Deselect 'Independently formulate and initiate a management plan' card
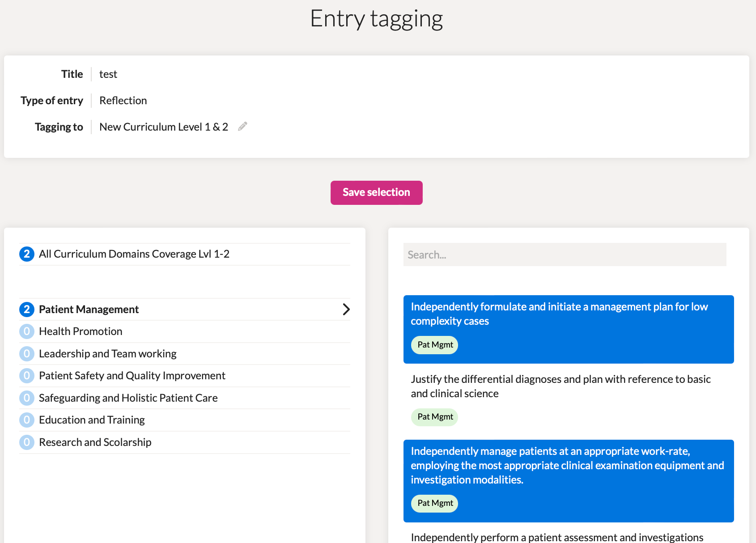Screen dimensions: 756x543 [569, 329]
